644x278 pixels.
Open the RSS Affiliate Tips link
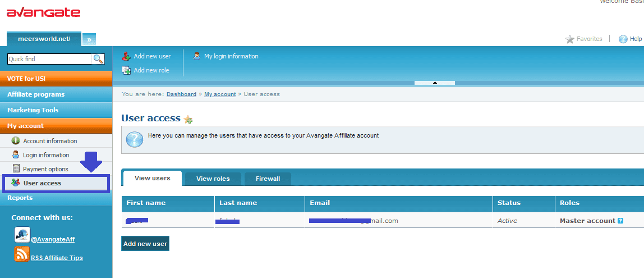point(57,258)
